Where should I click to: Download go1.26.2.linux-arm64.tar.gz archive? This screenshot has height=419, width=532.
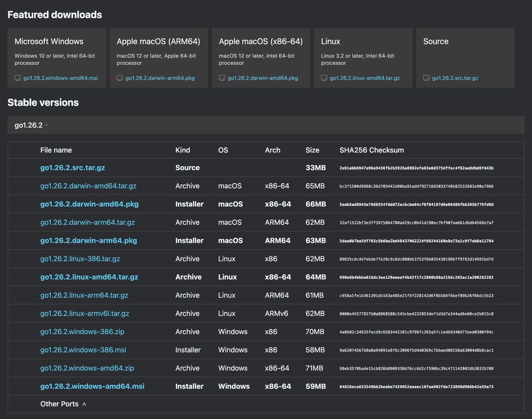coord(84,295)
